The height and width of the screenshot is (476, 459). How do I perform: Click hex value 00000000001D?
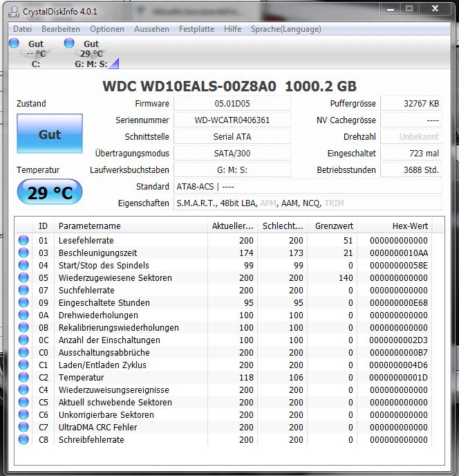pyautogui.click(x=399, y=377)
